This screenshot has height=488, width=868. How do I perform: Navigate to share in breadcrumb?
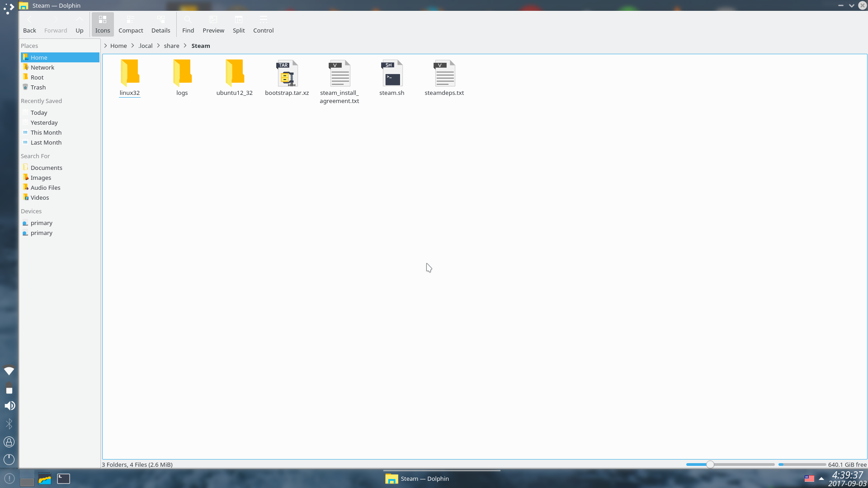tap(171, 46)
